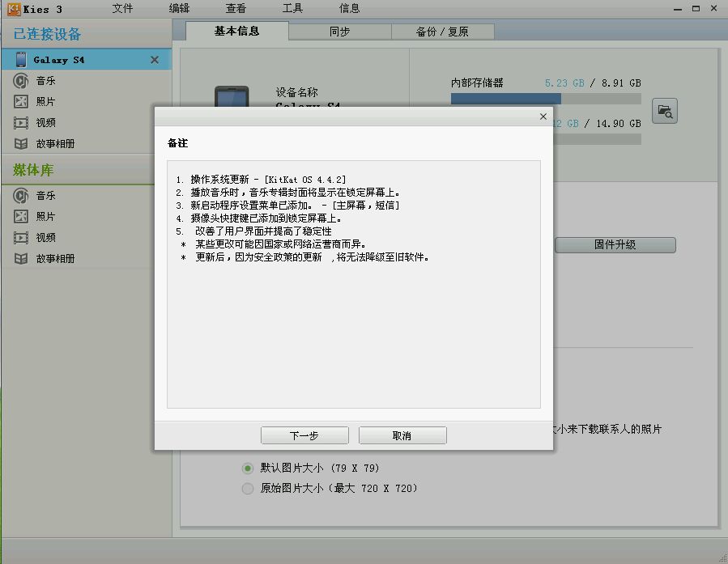Select 原始图片大小 (最大 720 X 720) radio button
Image resolution: width=728 pixels, height=564 pixels.
point(248,489)
